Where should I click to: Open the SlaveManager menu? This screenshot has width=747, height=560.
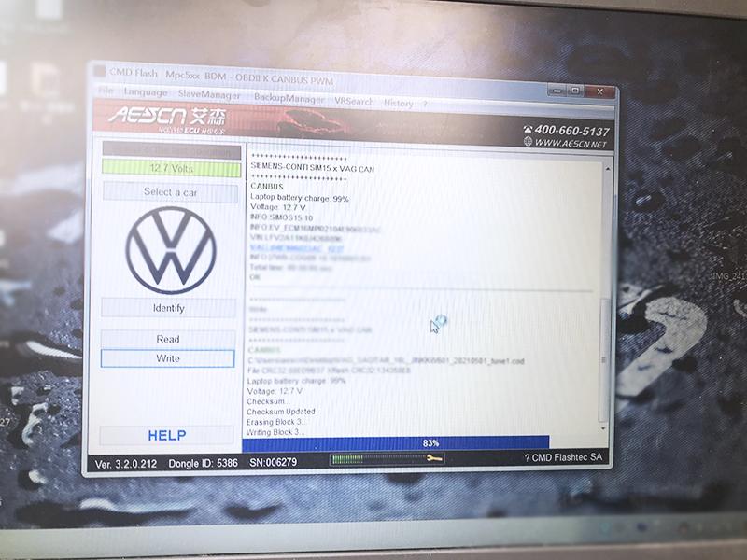[209, 95]
